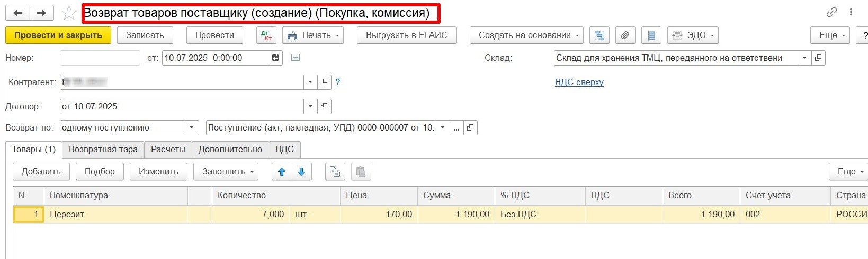Open attached files with the paperclip icon
868x259 pixels.
click(x=625, y=35)
